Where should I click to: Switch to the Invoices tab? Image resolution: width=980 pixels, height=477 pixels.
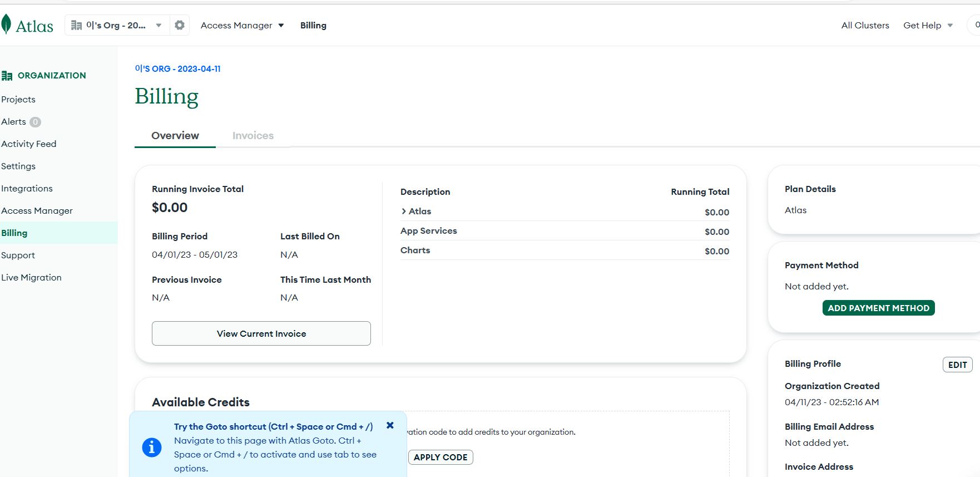pyautogui.click(x=253, y=136)
